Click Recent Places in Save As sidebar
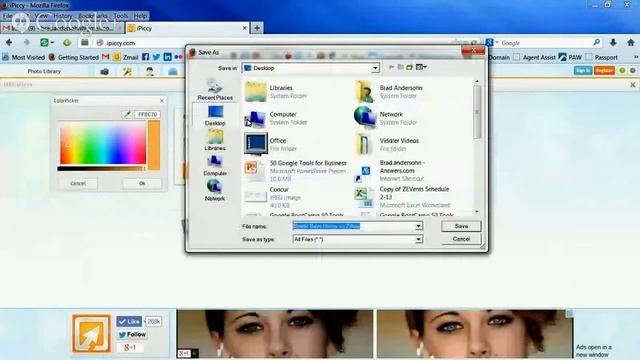 pyautogui.click(x=215, y=89)
